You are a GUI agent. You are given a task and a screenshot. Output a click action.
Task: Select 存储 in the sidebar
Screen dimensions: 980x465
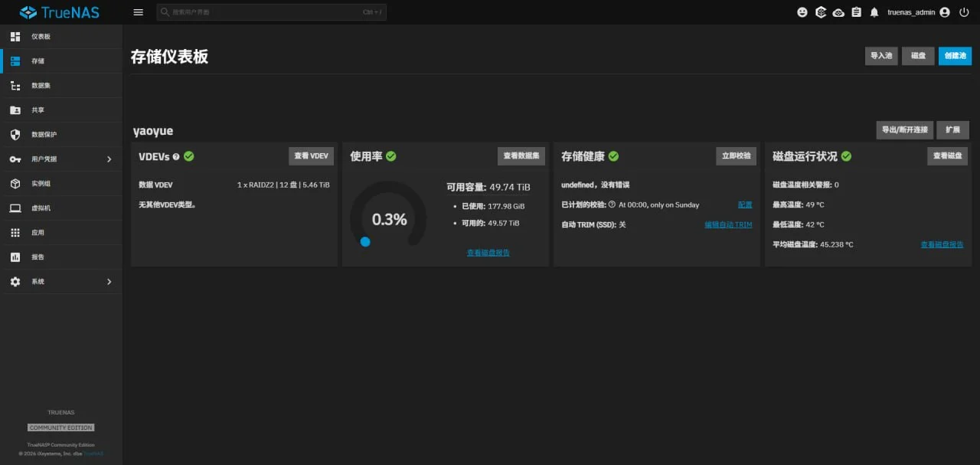pyautogui.click(x=61, y=61)
